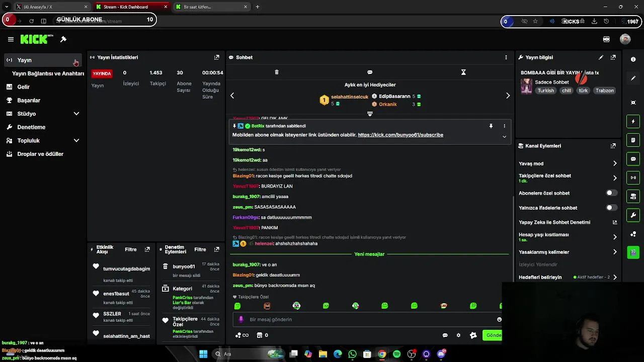Click username selahattinselcuk in top gifters

pos(350,97)
